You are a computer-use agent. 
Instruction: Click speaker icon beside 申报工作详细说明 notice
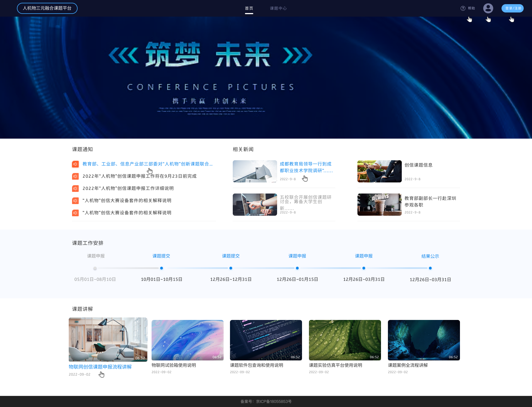(75, 189)
